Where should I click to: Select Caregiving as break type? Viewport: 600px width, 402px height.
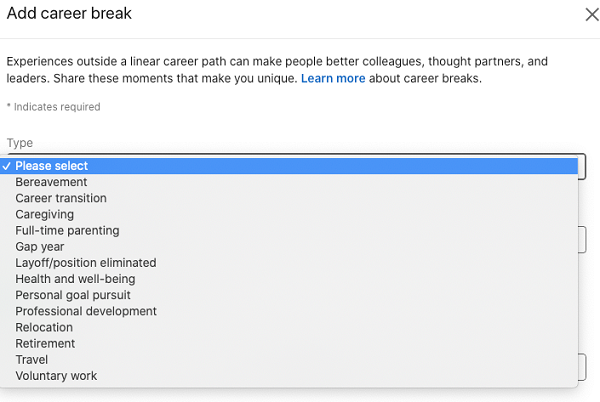pyautogui.click(x=289, y=214)
